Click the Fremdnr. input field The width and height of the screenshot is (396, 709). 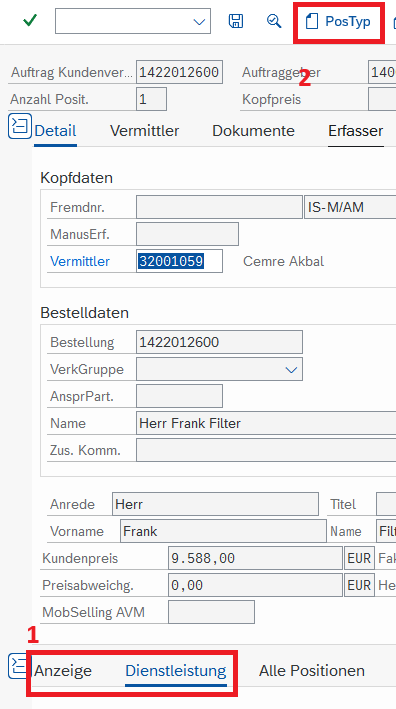click(219, 207)
